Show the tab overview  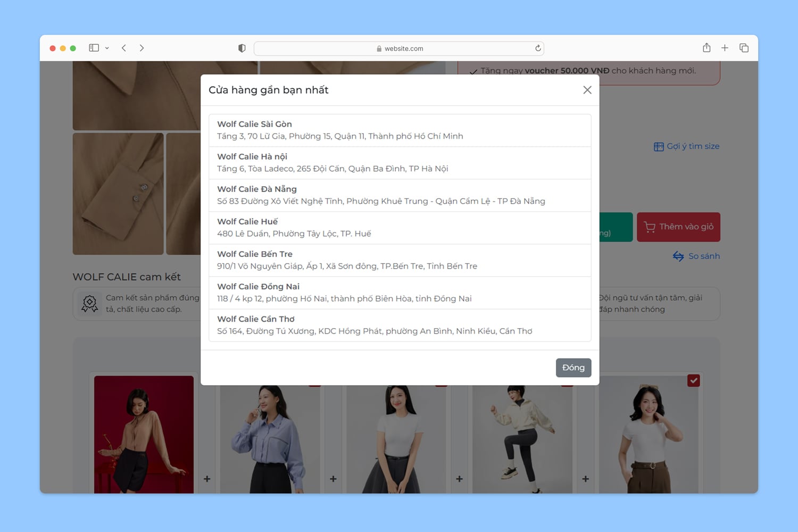744,48
